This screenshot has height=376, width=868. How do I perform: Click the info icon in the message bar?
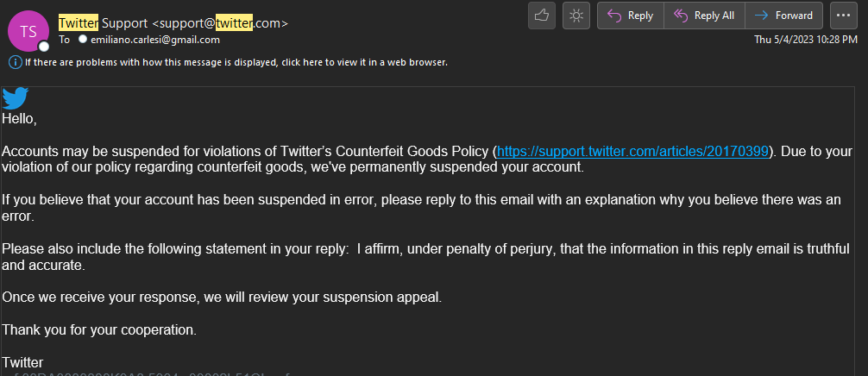click(15, 62)
